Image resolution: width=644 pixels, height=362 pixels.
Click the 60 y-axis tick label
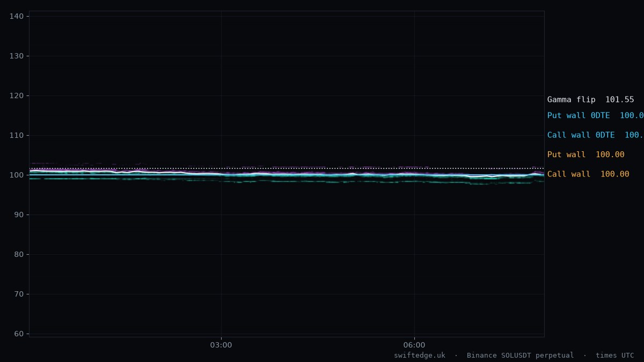19,334
